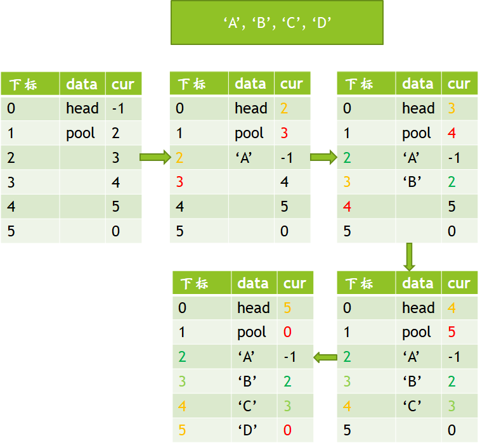Viewport: 480px width, 448px height.
Task: Click the red 0 cur value beside 'D'
Action: click(x=287, y=430)
